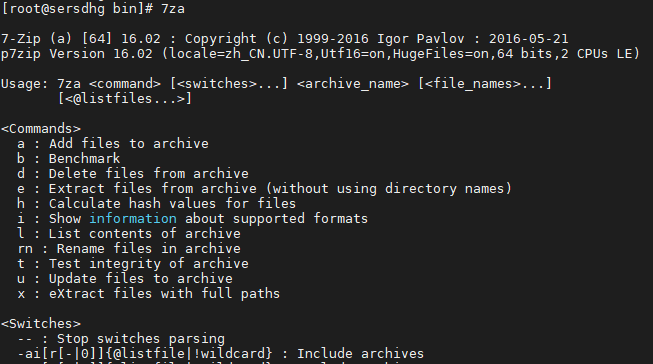The image size is (653, 364).
Task: Click "eXtract files with full paths" line
Action: pyautogui.click(x=149, y=294)
